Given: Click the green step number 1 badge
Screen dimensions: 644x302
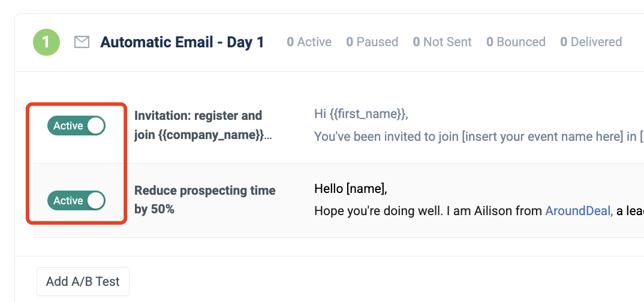Looking at the screenshot, I should 47,43.
